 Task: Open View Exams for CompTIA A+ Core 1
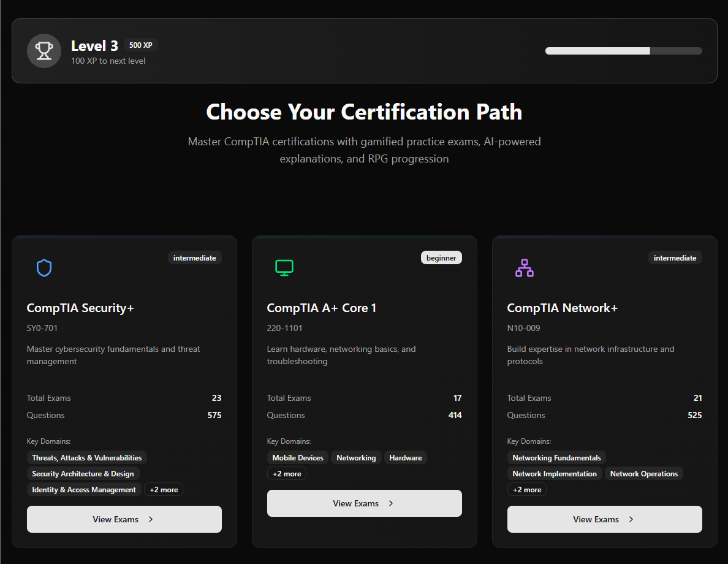click(365, 503)
